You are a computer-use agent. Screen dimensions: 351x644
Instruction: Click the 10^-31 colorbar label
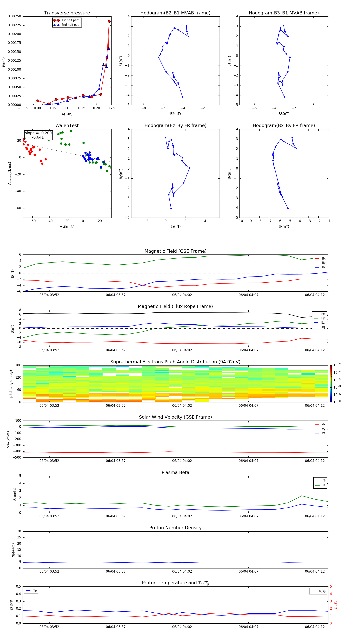(x=337, y=402)
